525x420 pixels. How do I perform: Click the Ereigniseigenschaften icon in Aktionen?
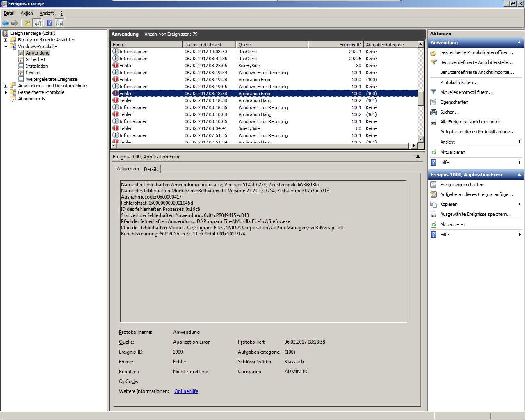pyautogui.click(x=434, y=185)
